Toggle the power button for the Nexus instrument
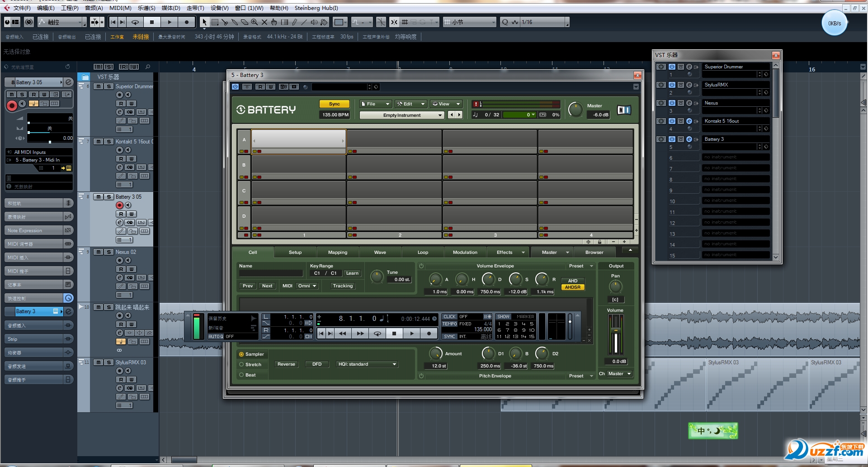The width and height of the screenshot is (868, 467). click(671, 103)
